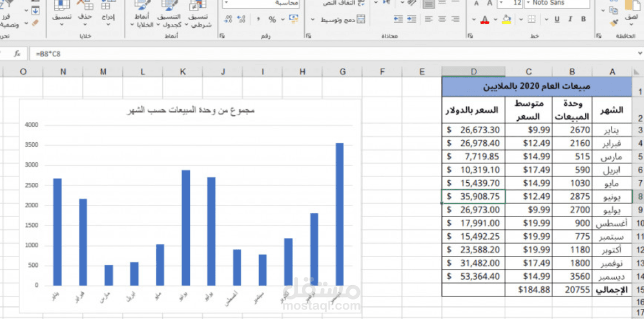The height and width of the screenshot is (319, 644).
Task: Apply yellow fill color bucket
Action: tap(507, 19)
